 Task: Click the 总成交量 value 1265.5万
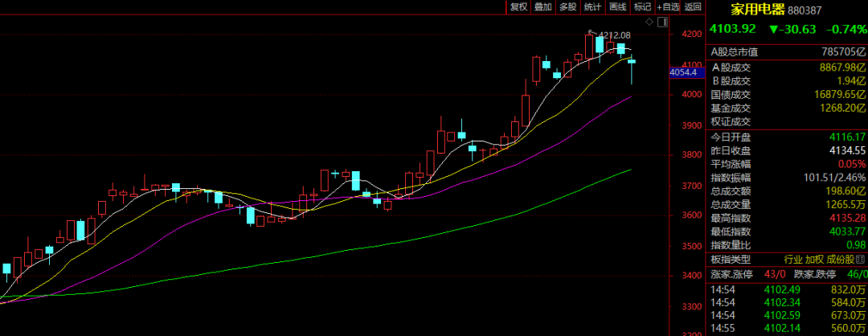(x=845, y=205)
